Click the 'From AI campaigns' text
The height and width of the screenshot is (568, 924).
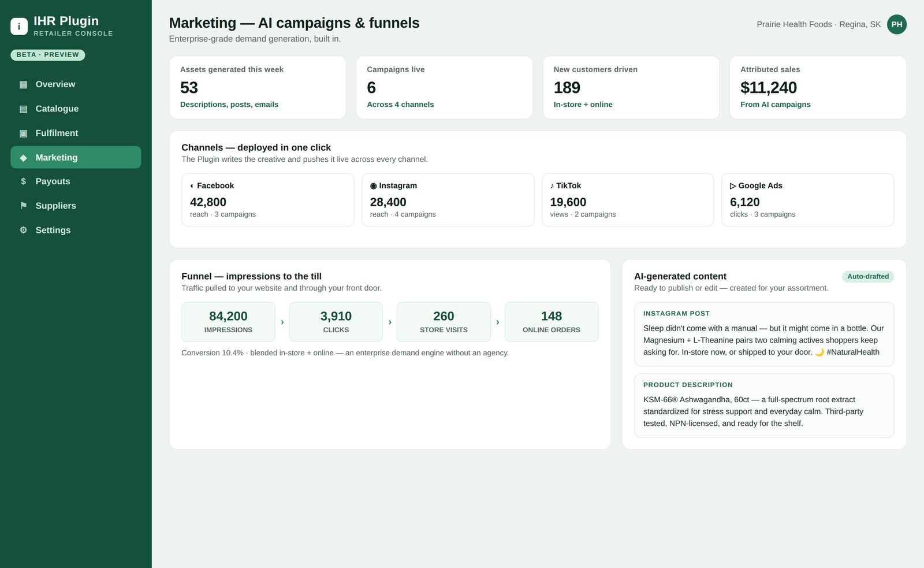(x=775, y=105)
